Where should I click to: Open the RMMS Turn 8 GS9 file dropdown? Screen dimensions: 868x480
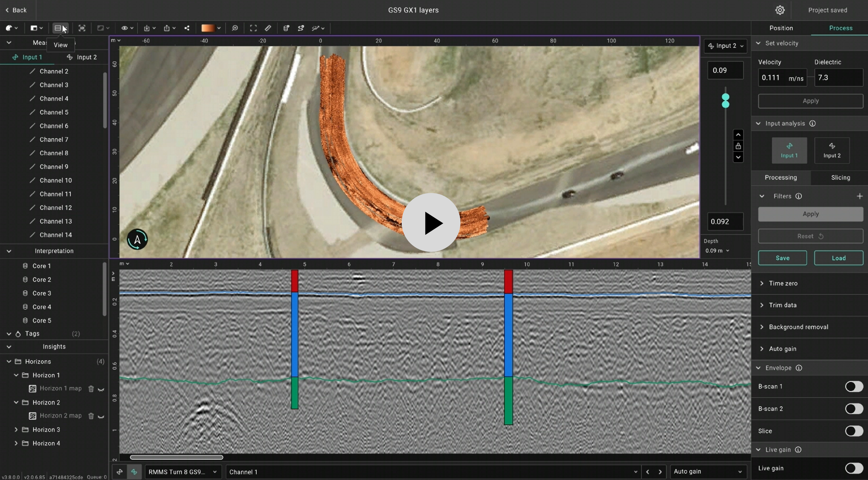coord(183,472)
